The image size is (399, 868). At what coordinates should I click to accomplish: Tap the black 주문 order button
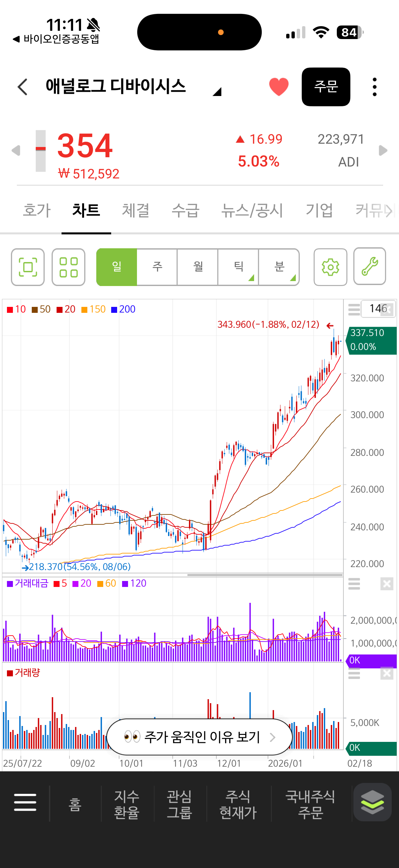point(326,87)
